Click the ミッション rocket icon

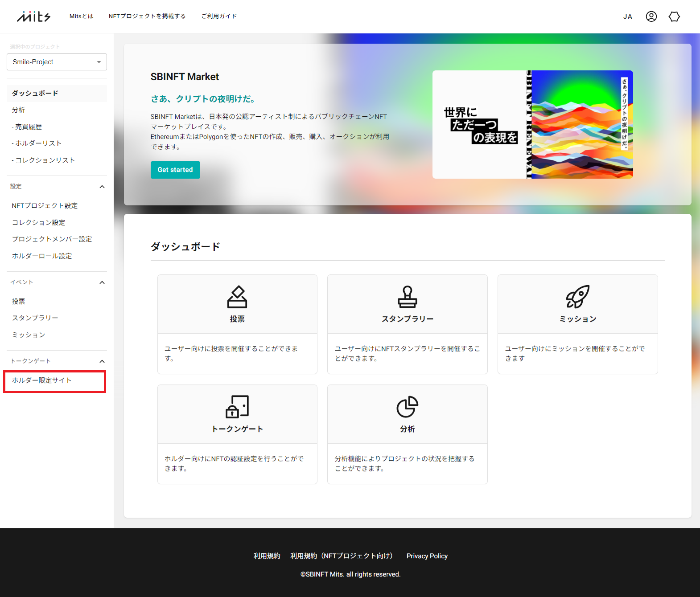578,297
